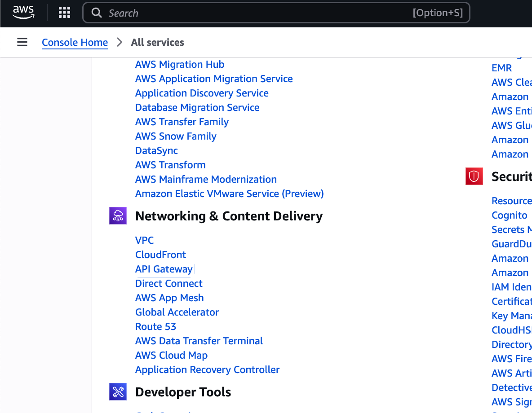Click the Networking & Content Delivery icon

118,216
